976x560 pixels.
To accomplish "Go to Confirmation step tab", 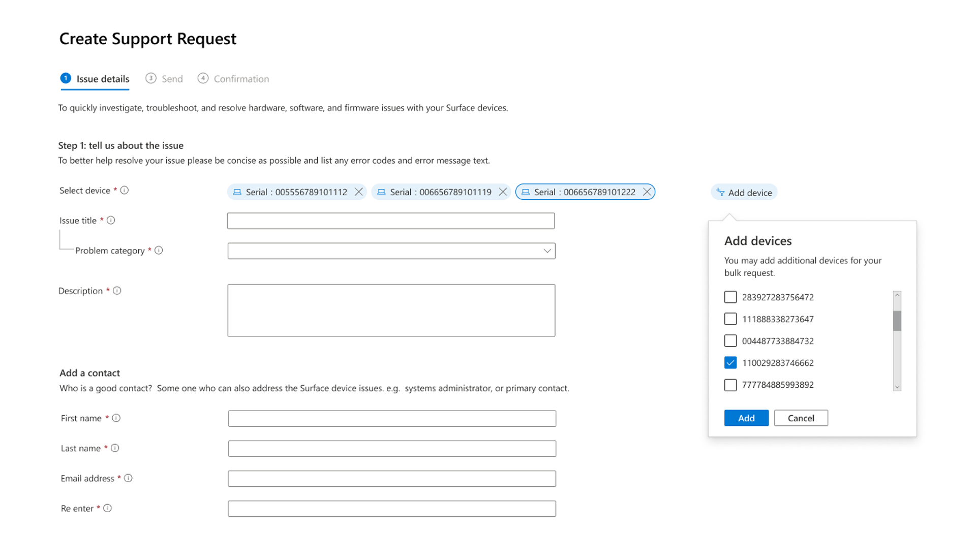I will (233, 79).
